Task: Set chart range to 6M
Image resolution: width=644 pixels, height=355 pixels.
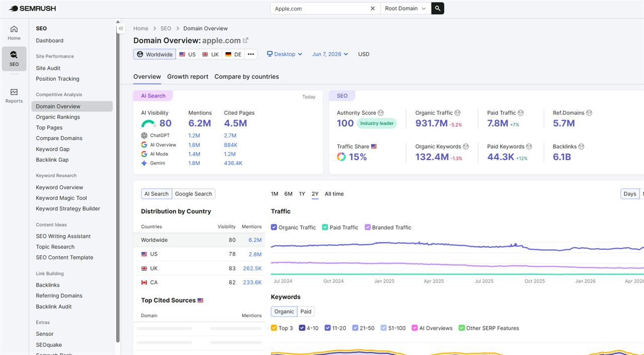Action: [288, 194]
